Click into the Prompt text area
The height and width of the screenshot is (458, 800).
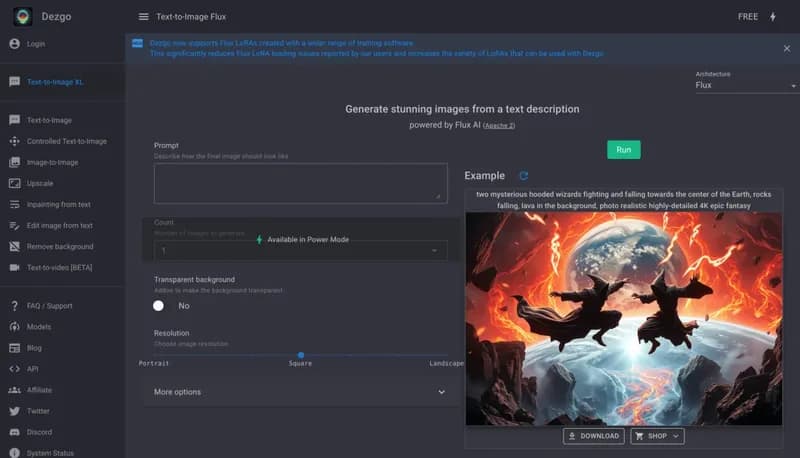click(301, 183)
